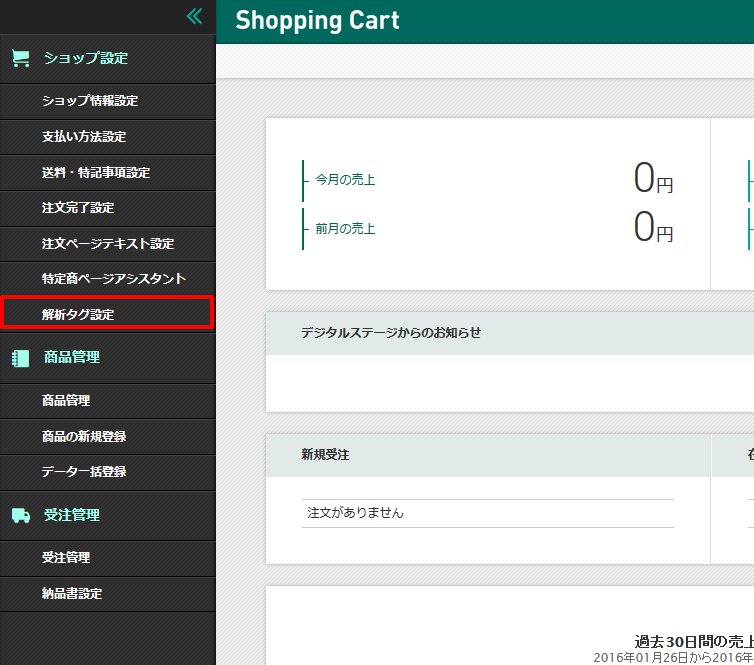This screenshot has width=754, height=665.
Task: Open 解析タグ設定 menu item
Action: click(107, 314)
